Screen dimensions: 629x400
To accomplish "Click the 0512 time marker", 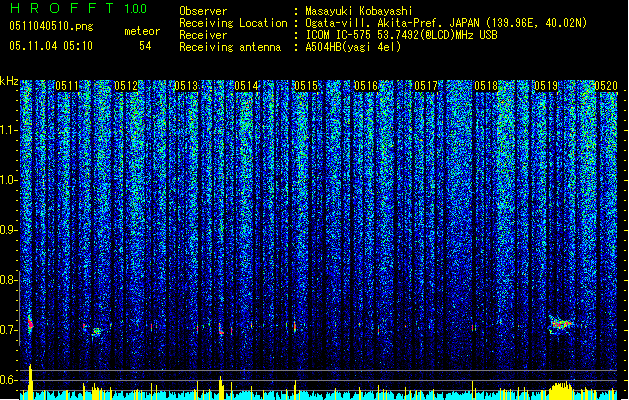I will (126, 86).
